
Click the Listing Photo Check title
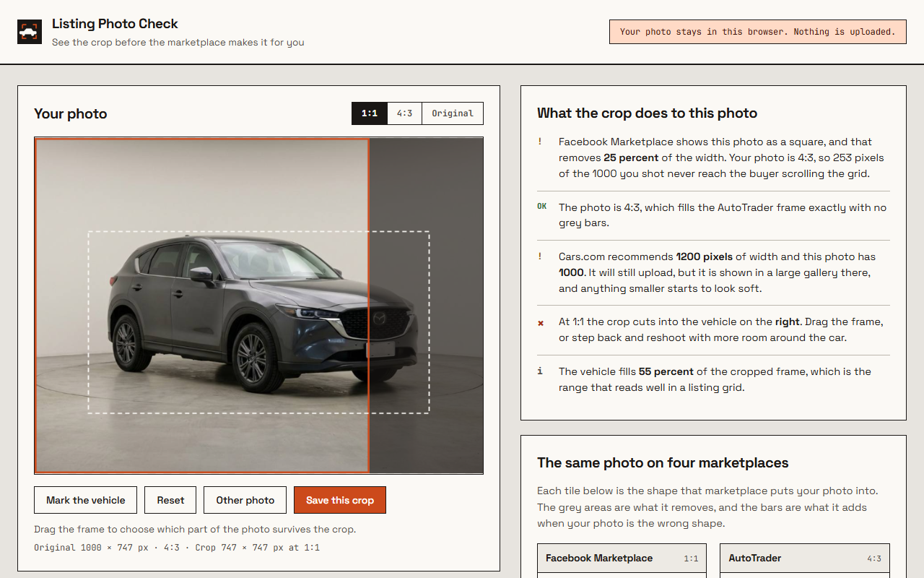pyautogui.click(x=115, y=24)
